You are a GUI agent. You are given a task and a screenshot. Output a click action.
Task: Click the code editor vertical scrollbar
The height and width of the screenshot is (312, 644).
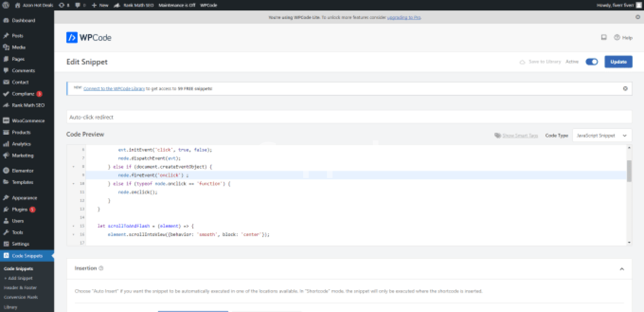pos(629,171)
